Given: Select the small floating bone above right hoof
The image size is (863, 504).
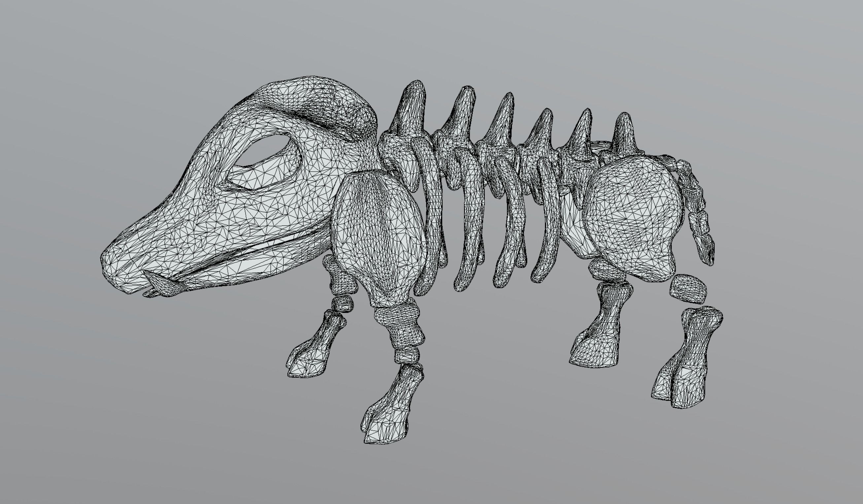Looking at the screenshot, I should click(688, 289).
